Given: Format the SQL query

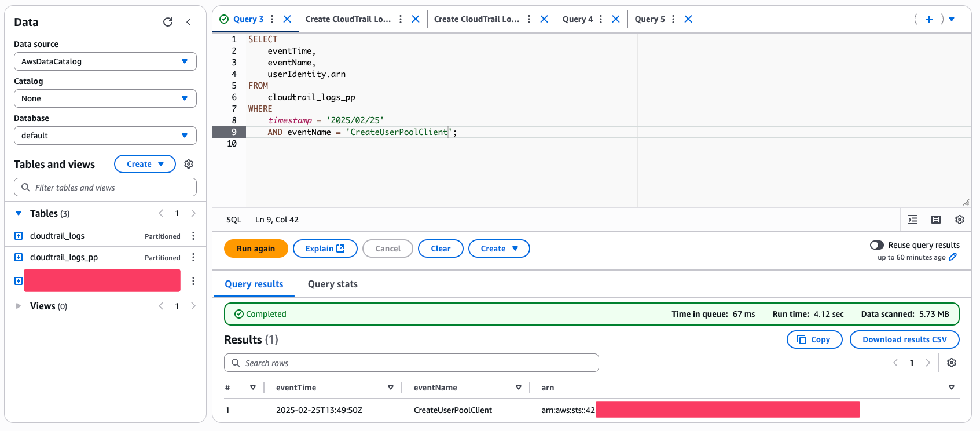Looking at the screenshot, I should [x=912, y=220].
